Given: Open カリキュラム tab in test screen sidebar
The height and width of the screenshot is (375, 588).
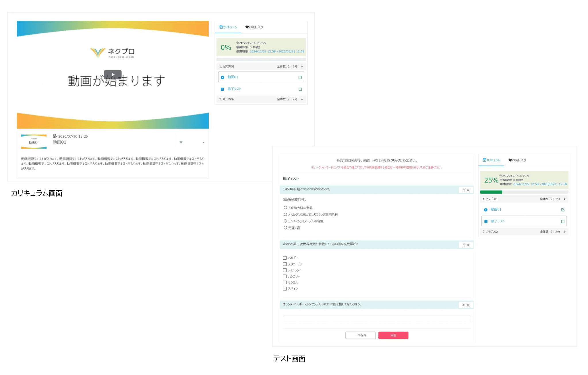Looking at the screenshot, I should click(x=492, y=160).
